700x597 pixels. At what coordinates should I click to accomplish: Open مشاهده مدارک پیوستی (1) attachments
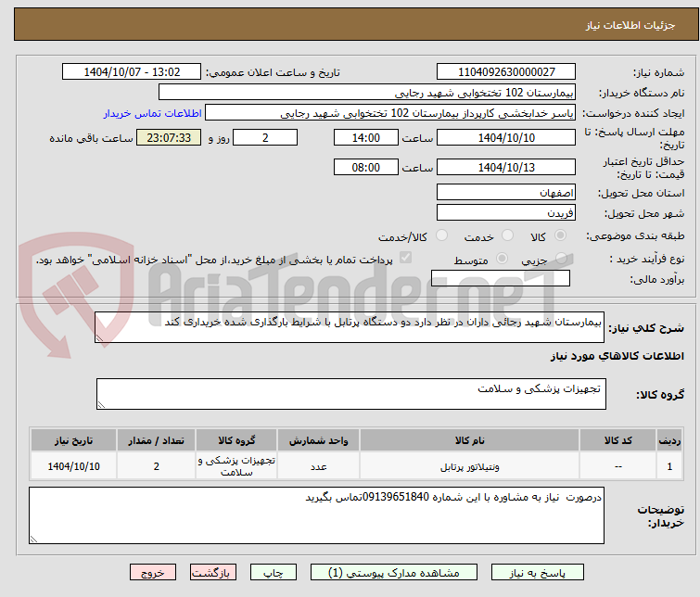(x=394, y=573)
